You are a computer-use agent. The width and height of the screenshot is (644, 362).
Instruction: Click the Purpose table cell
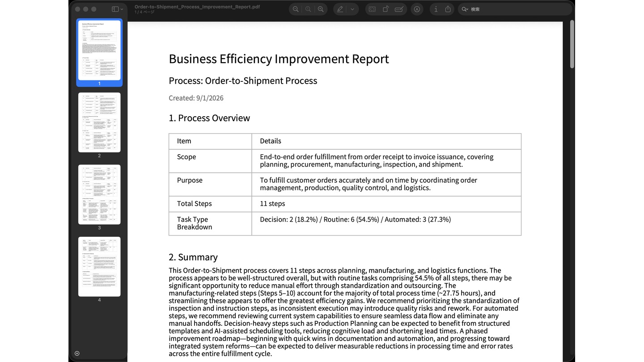(210, 184)
